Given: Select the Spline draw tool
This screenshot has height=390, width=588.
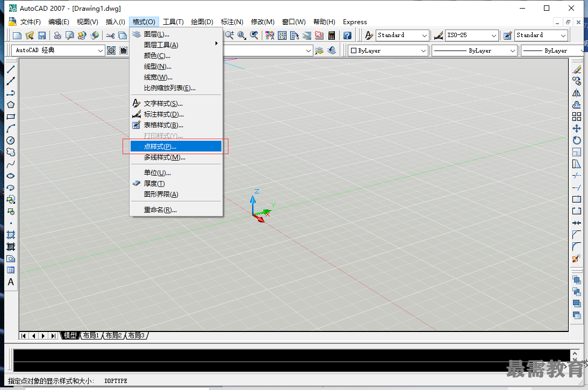Looking at the screenshot, I should click(x=11, y=164).
